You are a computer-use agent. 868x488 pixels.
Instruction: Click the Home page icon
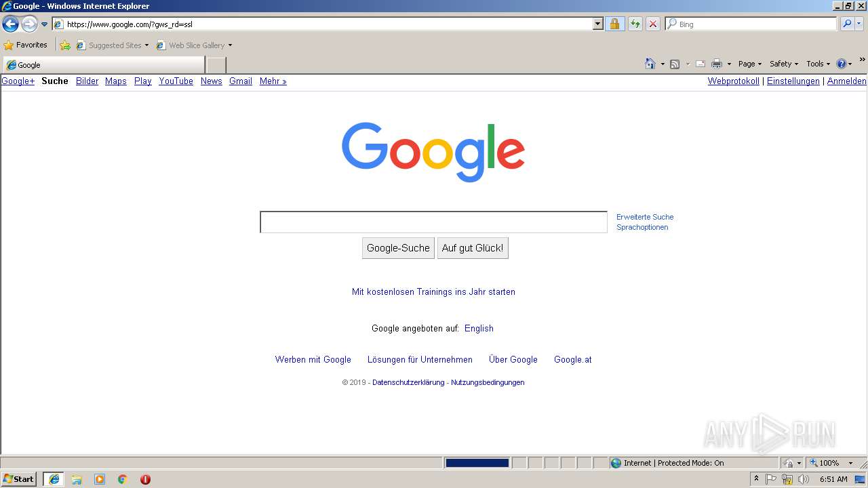click(650, 64)
